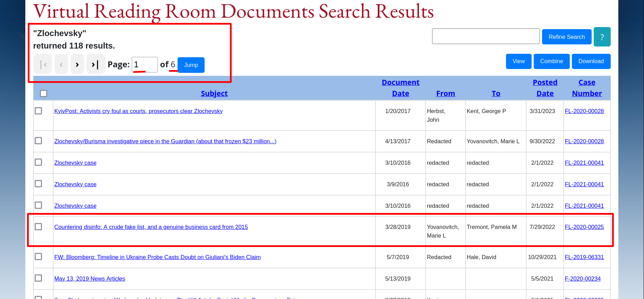
Task: Check the Zlochevsky case 3/9/2016 checkbox
Action: (38, 183)
